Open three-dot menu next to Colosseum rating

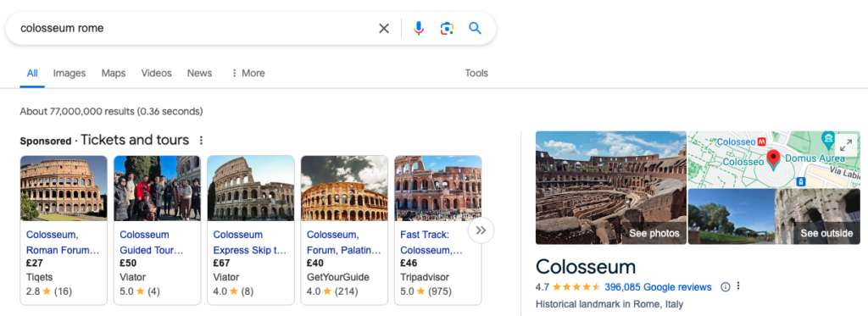pos(738,286)
